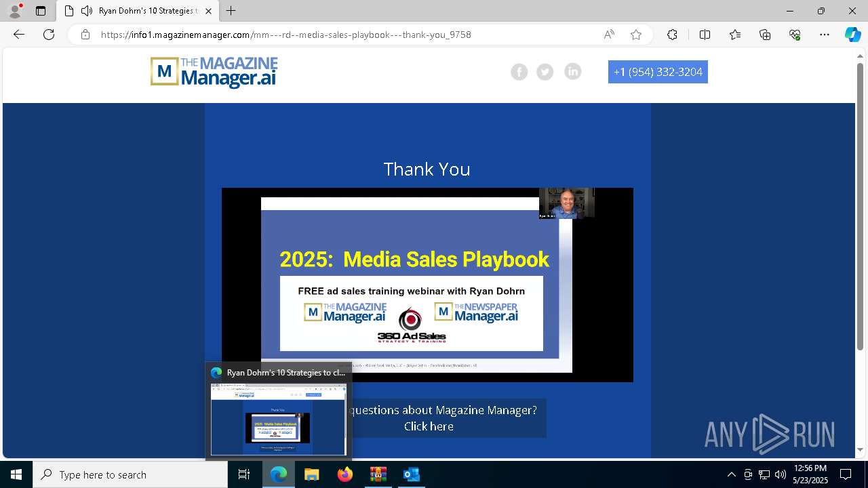Open Outlook from the taskbar
The image size is (868, 488).
411,474
